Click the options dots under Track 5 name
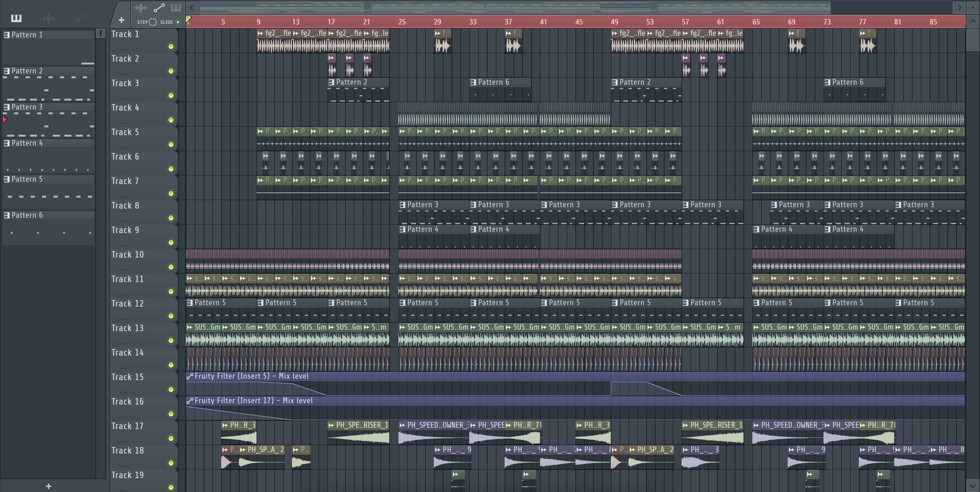 pyautogui.click(x=123, y=147)
